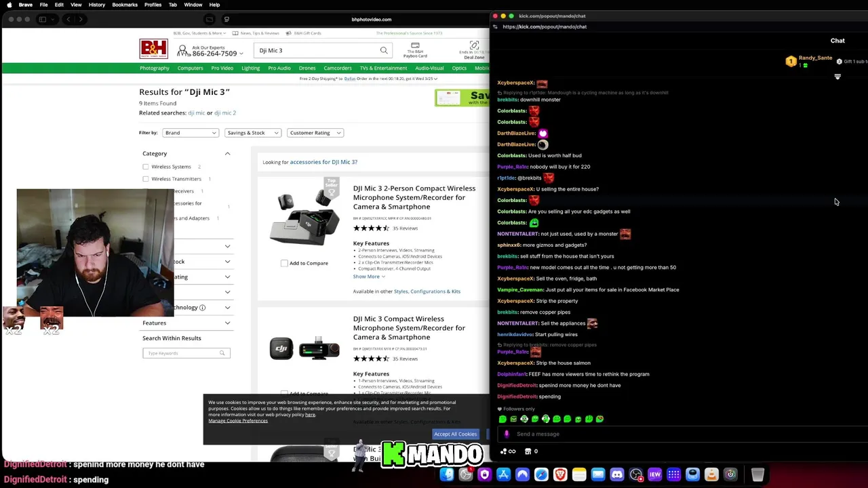
Task: Go back in Brave browser
Action: click(x=68, y=19)
